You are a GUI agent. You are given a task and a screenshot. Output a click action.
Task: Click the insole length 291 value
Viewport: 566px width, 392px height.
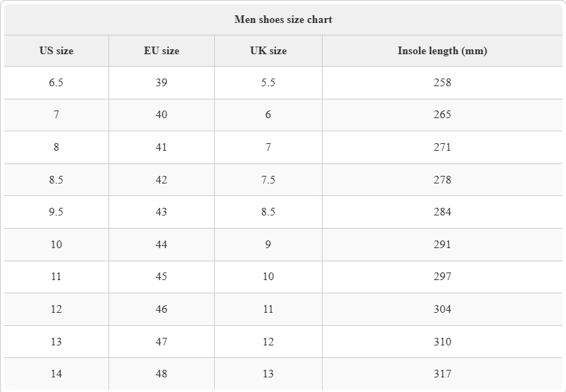coord(442,245)
